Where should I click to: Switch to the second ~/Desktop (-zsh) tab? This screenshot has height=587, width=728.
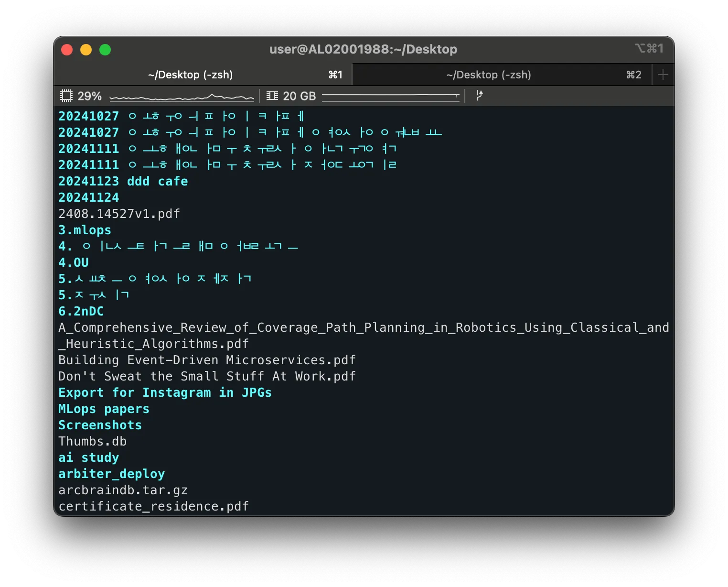point(489,75)
